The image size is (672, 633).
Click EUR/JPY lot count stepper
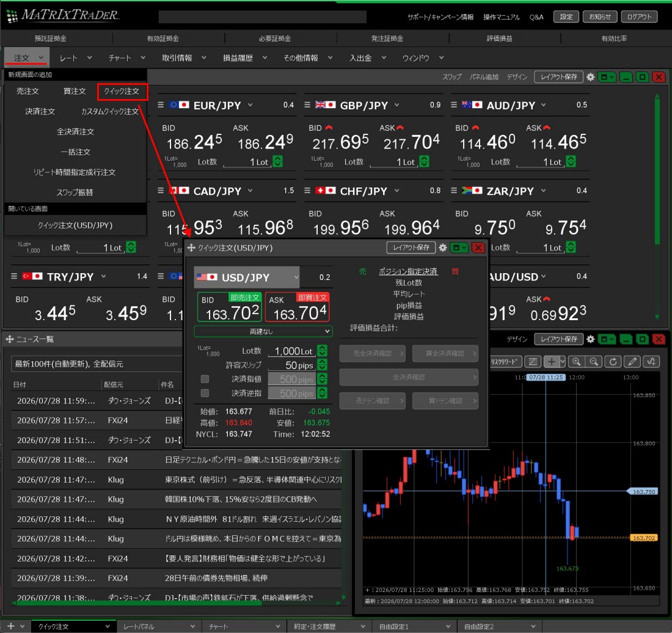click(x=278, y=161)
